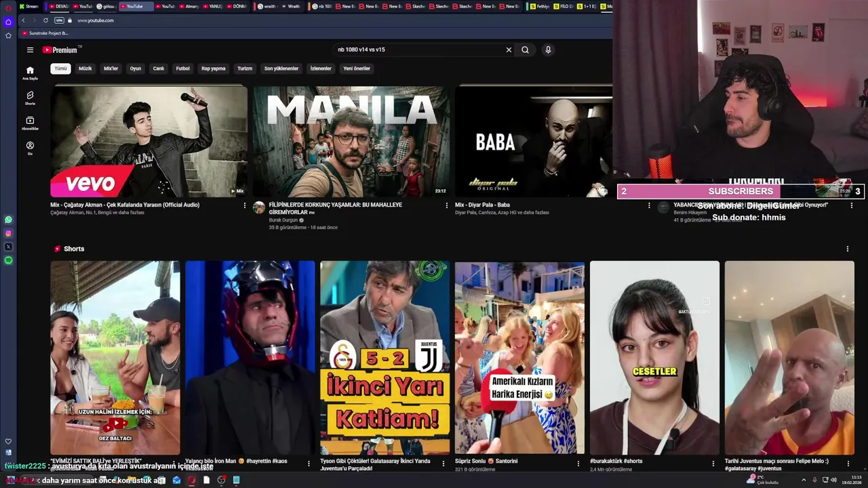Open Burak Durgun channel avatar
Screen dimensions: 868x488
(259, 207)
